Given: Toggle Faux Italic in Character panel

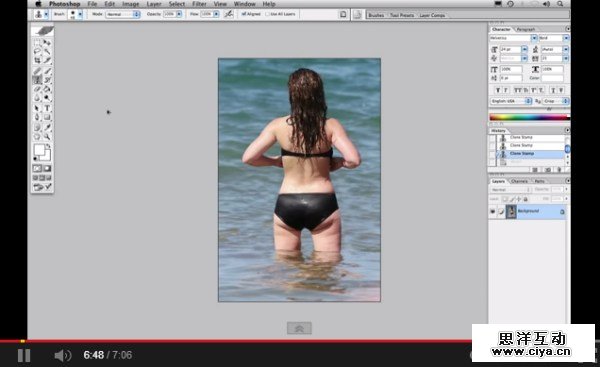Looking at the screenshot, I should coord(505,90).
